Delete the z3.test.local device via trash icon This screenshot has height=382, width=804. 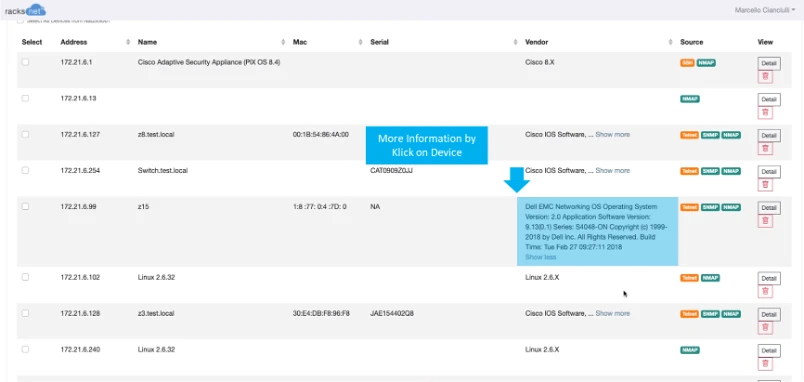click(765, 327)
